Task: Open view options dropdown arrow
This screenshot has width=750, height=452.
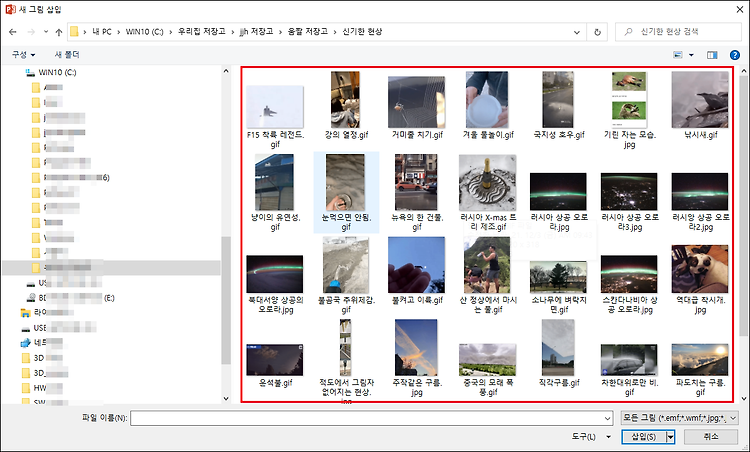Action: point(691,55)
